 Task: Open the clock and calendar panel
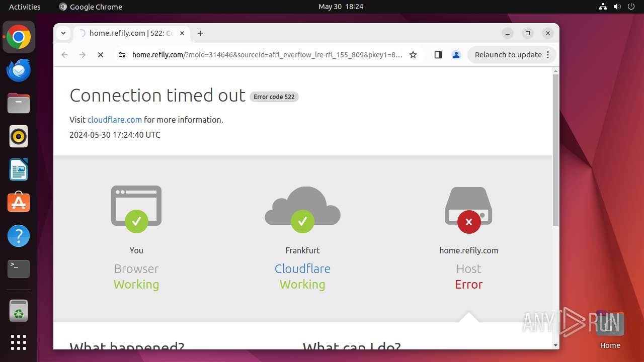(341, 7)
